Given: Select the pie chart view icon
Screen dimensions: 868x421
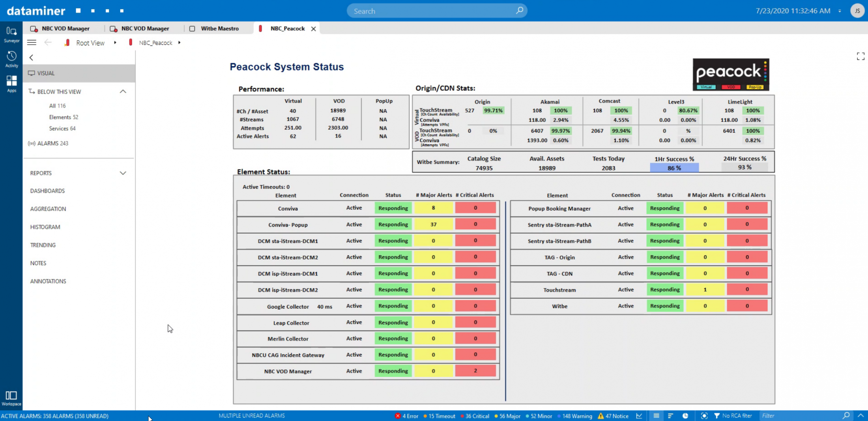Looking at the screenshot, I should click(x=685, y=416).
